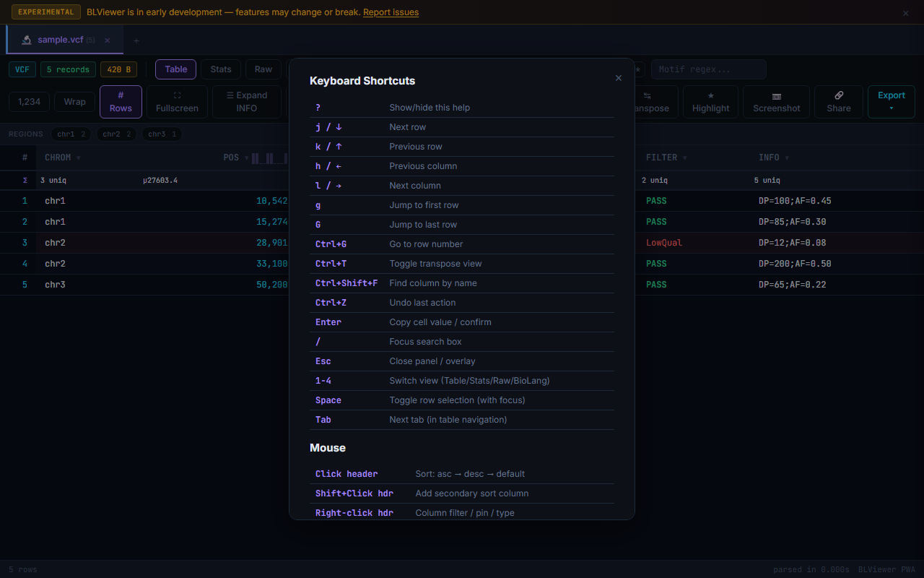This screenshot has height=578, width=924.
Task: Open the Export dropdown
Action: point(891,101)
